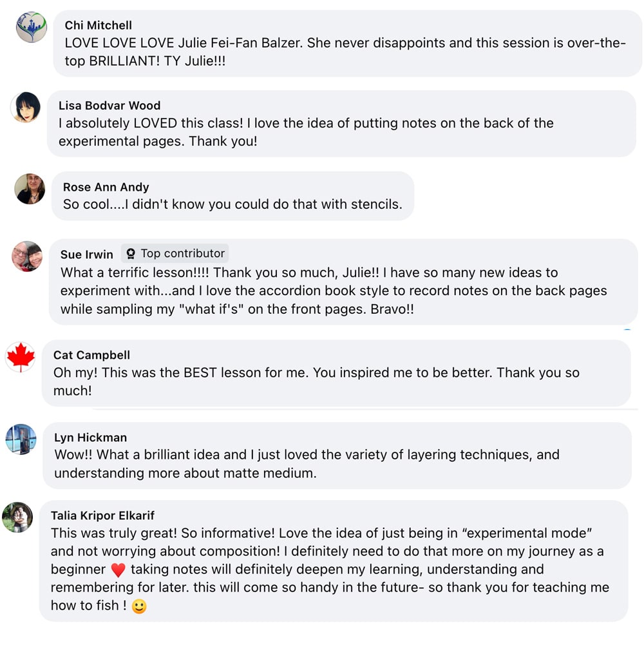Click the Top contributor label text

183,253
